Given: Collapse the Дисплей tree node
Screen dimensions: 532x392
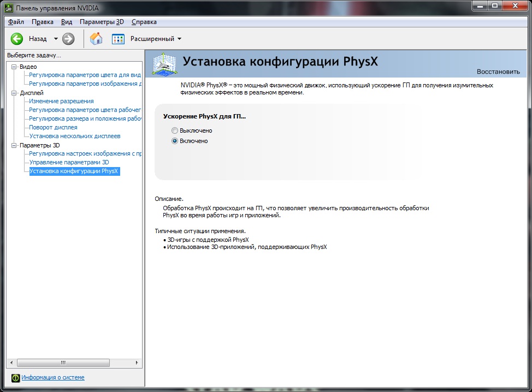Looking at the screenshot, I should coord(14,93).
